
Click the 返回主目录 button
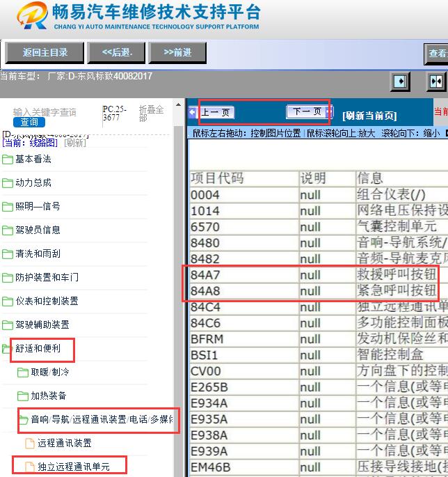point(45,53)
